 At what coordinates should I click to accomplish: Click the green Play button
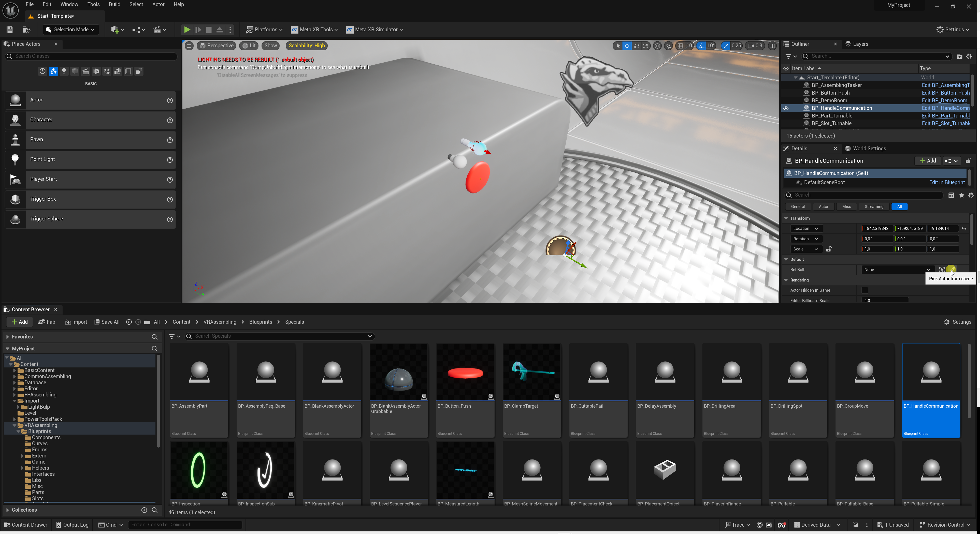[187, 30]
